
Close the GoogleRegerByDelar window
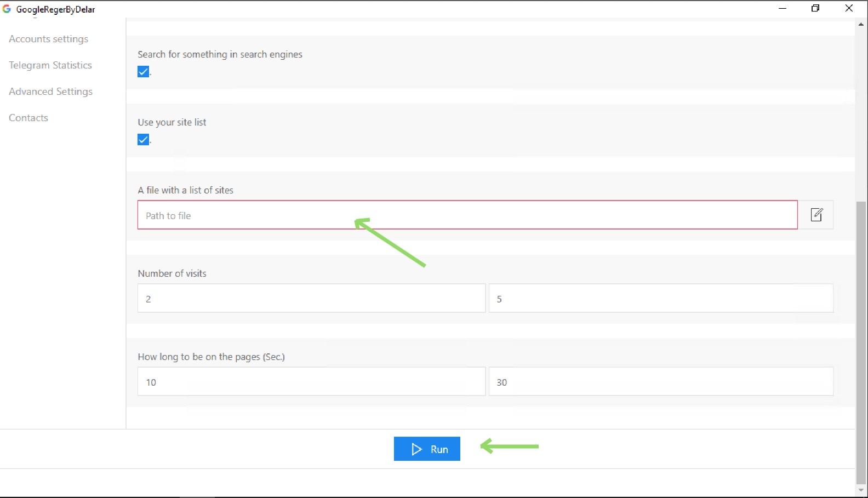[849, 8]
